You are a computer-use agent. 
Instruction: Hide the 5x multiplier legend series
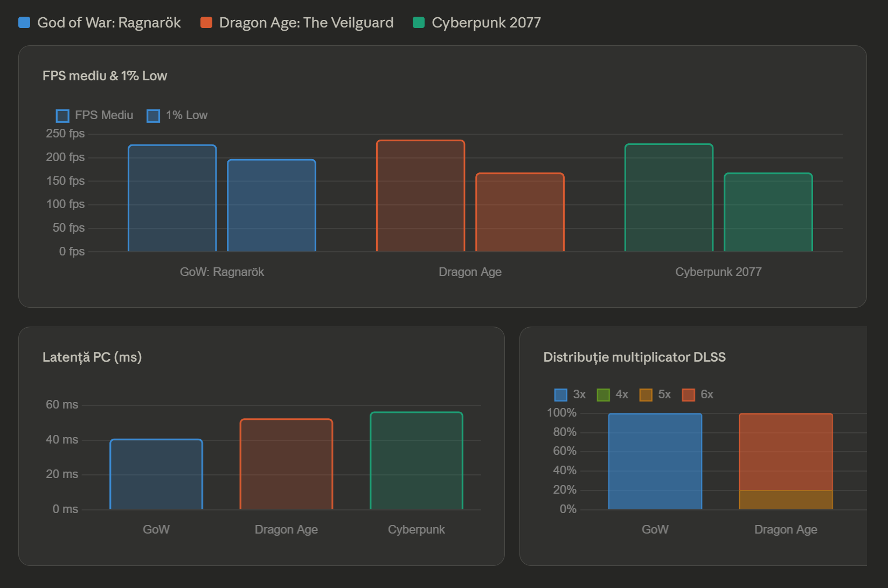pos(655,395)
